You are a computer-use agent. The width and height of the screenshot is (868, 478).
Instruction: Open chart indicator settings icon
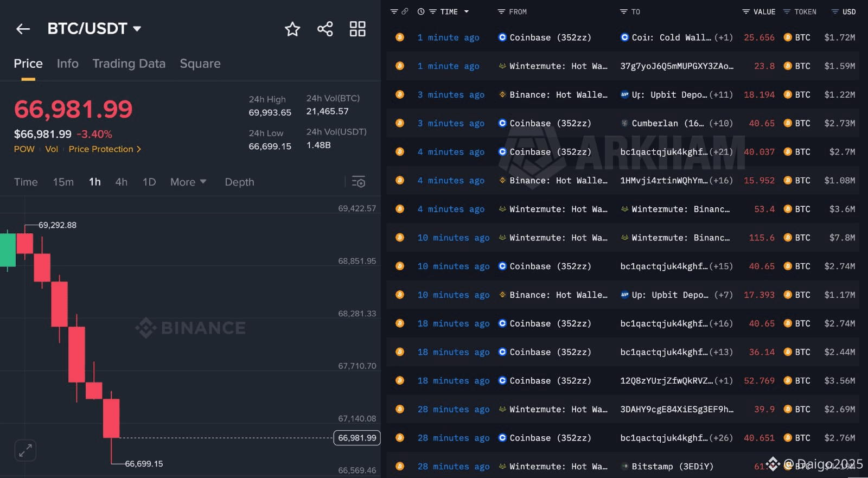[359, 182]
